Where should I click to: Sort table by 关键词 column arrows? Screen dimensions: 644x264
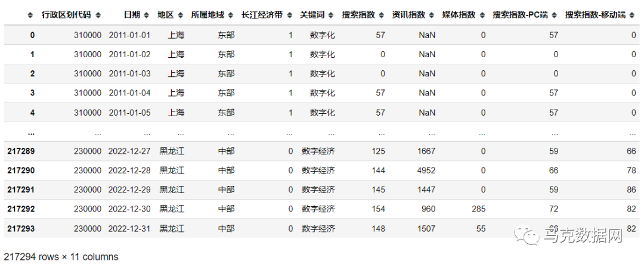point(332,15)
